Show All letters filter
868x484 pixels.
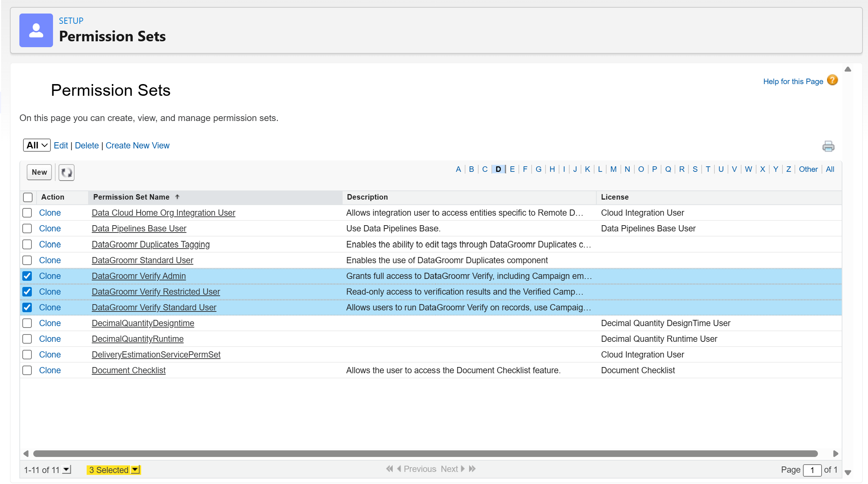(x=830, y=169)
